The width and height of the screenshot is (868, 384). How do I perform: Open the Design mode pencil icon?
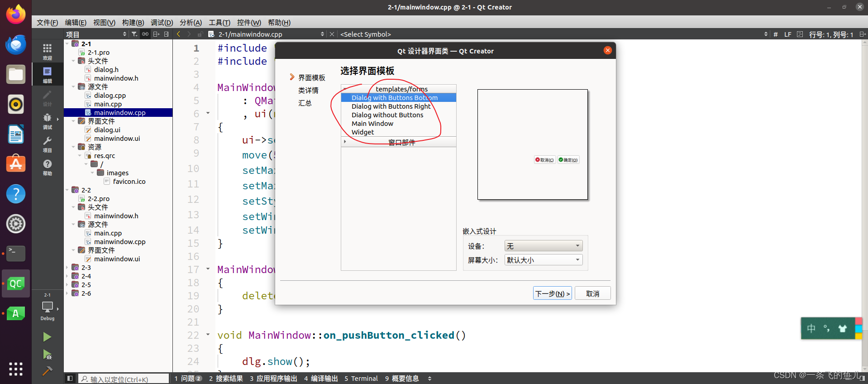[x=48, y=97]
